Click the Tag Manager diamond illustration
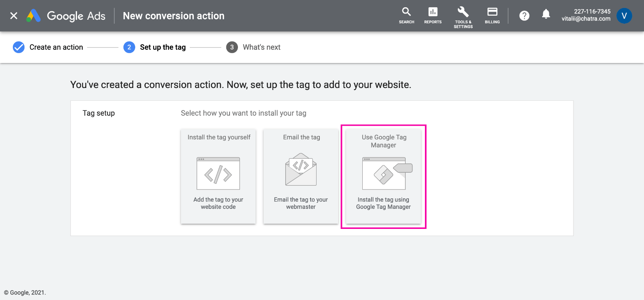This screenshot has height=300, width=644. click(384, 174)
